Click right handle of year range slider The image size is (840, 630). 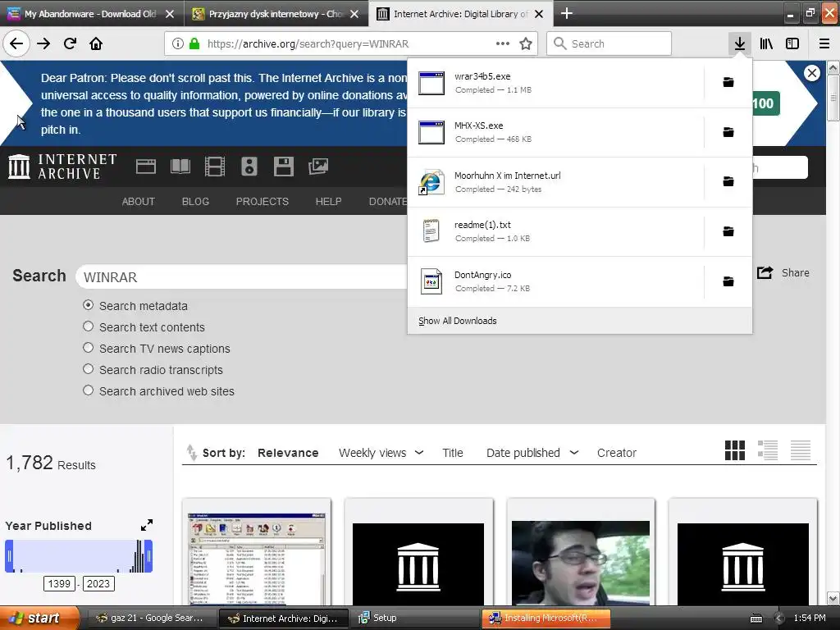(x=149, y=556)
